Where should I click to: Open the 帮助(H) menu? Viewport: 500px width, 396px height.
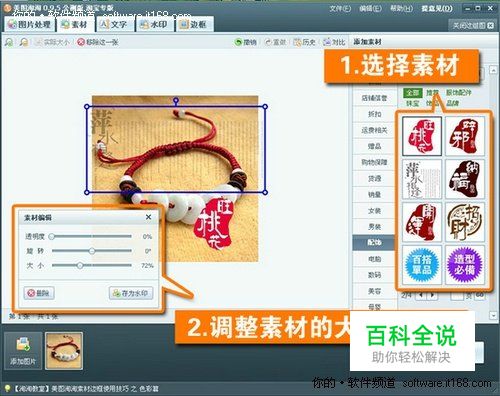(401, 8)
